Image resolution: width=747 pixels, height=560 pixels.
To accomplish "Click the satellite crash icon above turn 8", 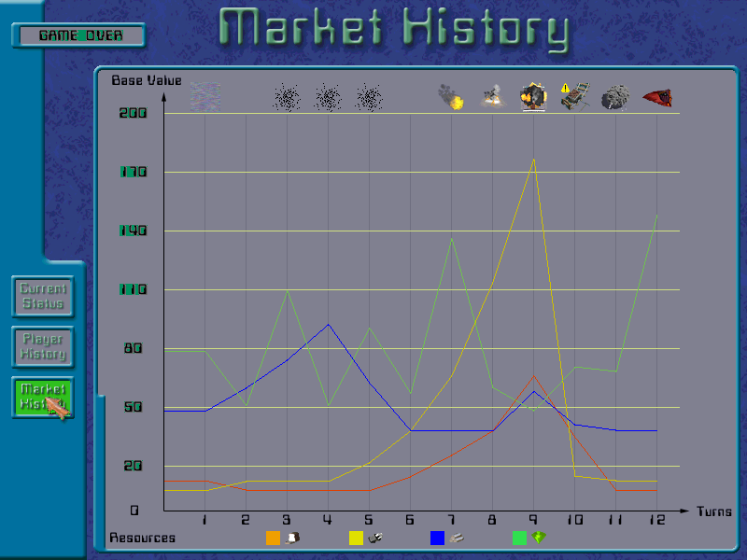I will click(x=493, y=97).
